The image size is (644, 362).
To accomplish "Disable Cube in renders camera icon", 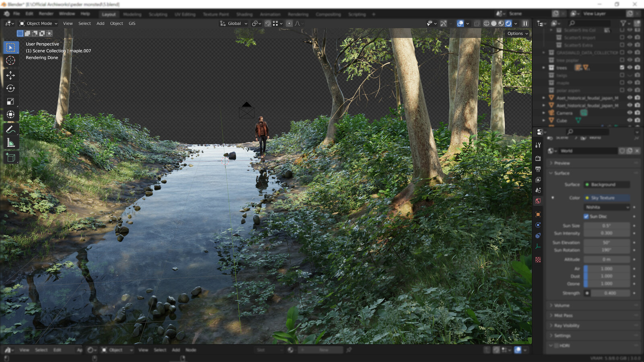I will [x=638, y=120].
